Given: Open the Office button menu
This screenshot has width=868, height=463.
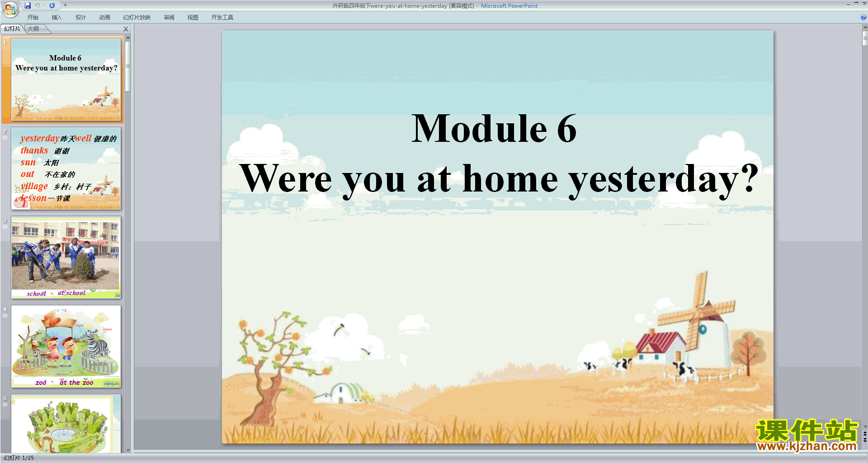Looking at the screenshot, I should [10, 9].
